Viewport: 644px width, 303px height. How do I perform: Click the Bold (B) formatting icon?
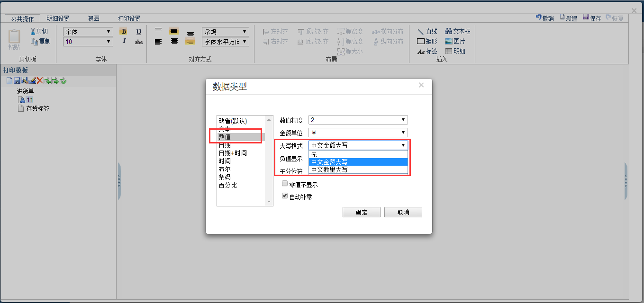click(123, 32)
